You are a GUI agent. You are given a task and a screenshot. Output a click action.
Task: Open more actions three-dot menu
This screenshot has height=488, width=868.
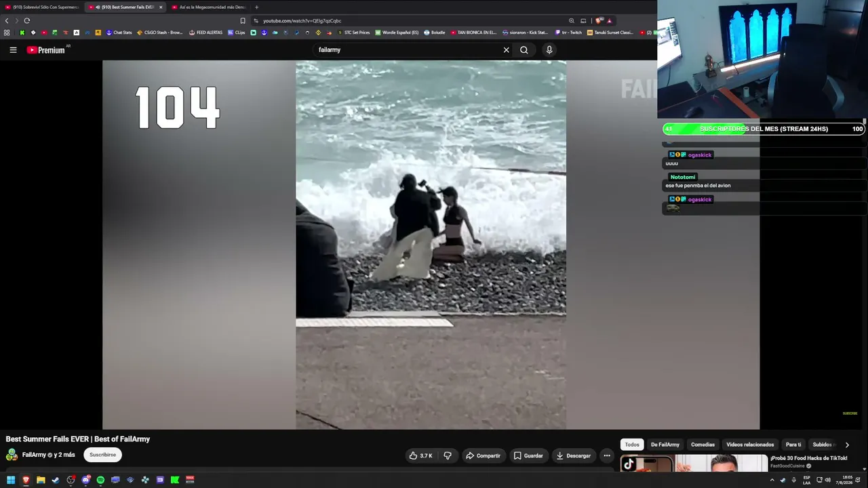(607, 455)
